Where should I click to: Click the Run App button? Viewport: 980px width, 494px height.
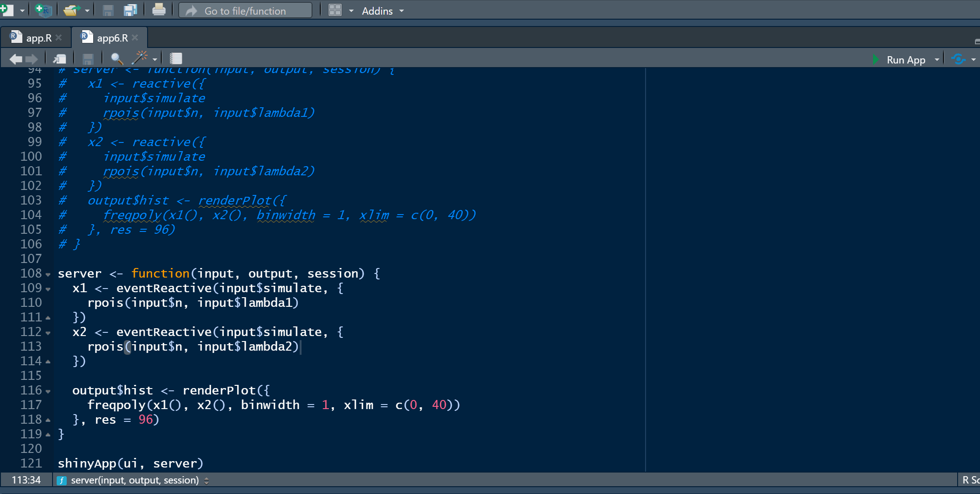click(x=899, y=60)
